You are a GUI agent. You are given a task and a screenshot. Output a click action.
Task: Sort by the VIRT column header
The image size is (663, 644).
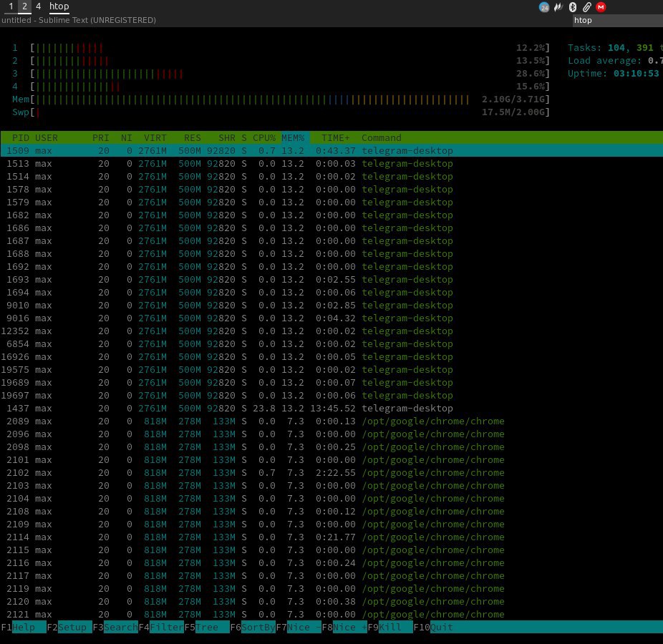coord(155,138)
